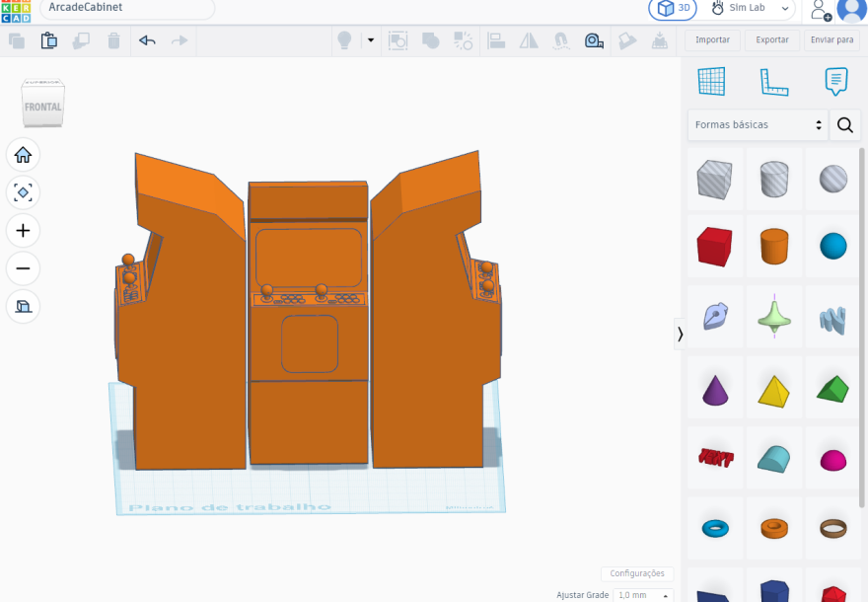The width and height of the screenshot is (868, 602).
Task: Click the shape search magnifier icon
Action: click(x=844, y=124)
